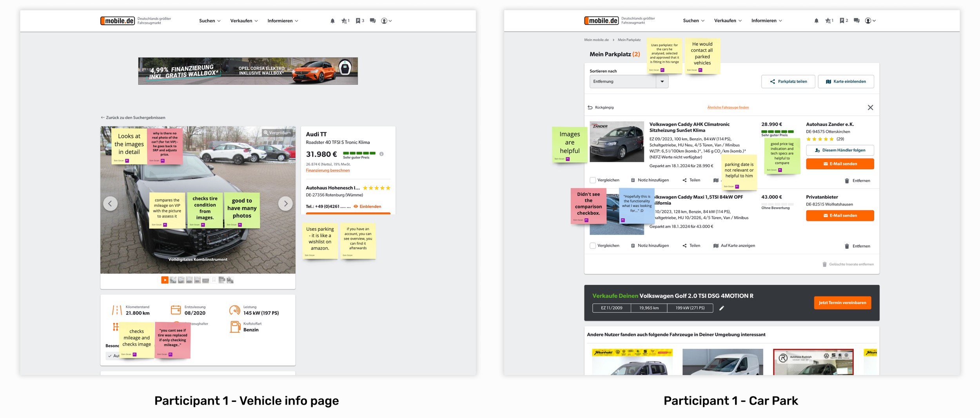The height and width of the screenshot is (418, 980).
Task: Click the price rating info icon beside 31.980 €
Action: (381, 154)
